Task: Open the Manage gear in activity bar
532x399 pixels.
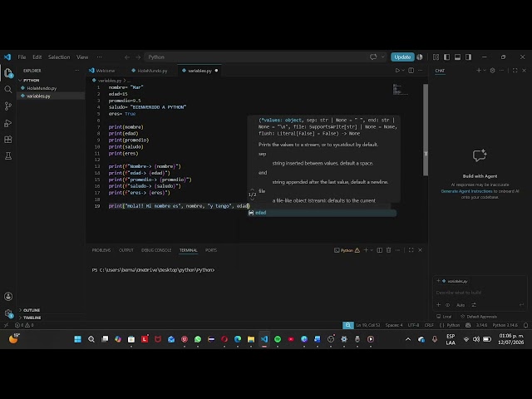Action: tap(8, 313)
